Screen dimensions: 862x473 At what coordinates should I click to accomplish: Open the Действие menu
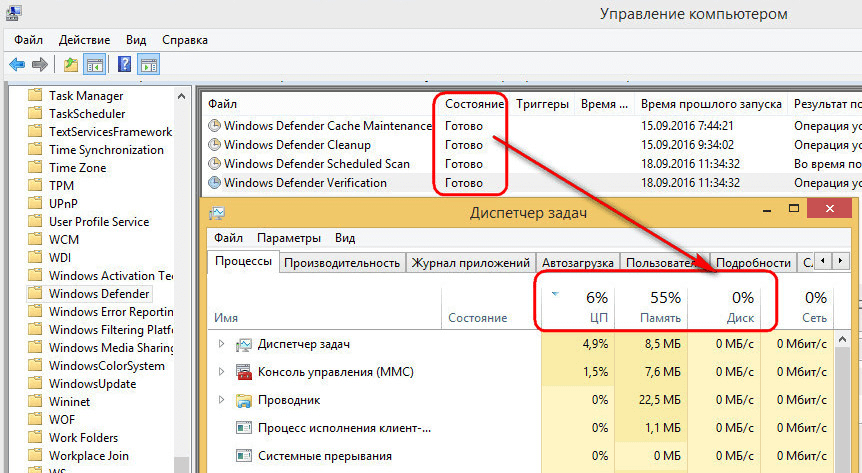click(85, 39)
